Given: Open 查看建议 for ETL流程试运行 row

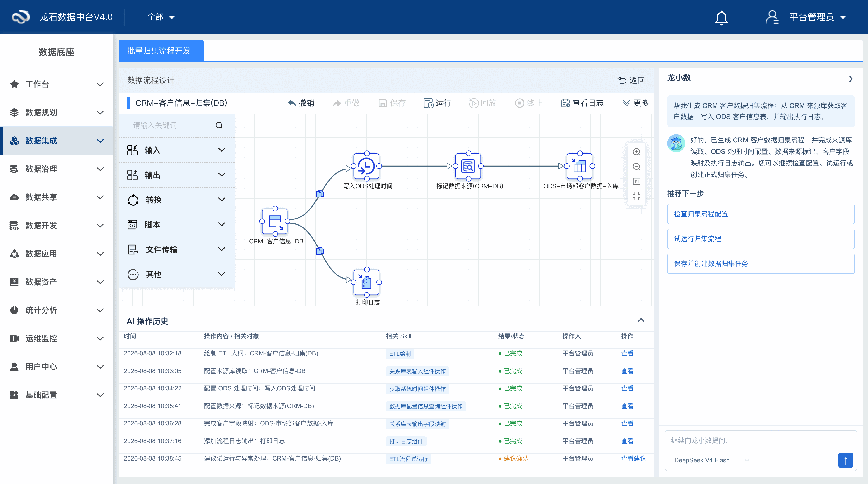Looking at the screenshot, I should click(x=633, y=458).
